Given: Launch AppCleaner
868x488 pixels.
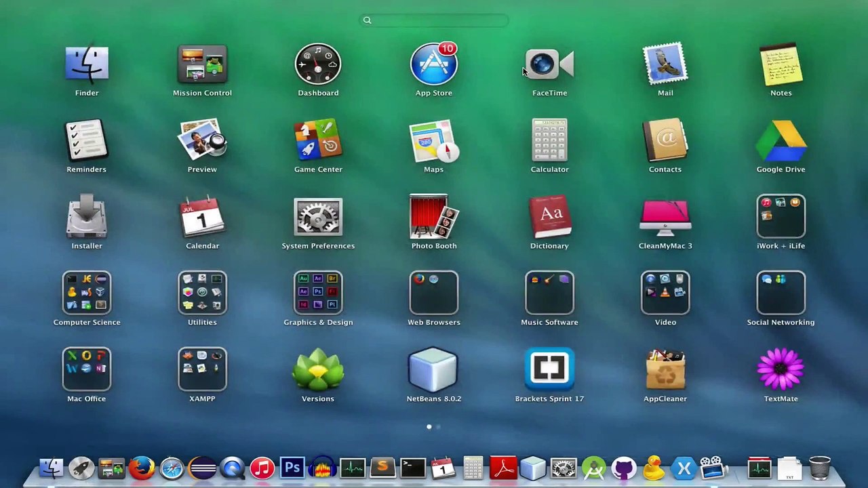Looking at the screenshot, I should click(665, 369).
